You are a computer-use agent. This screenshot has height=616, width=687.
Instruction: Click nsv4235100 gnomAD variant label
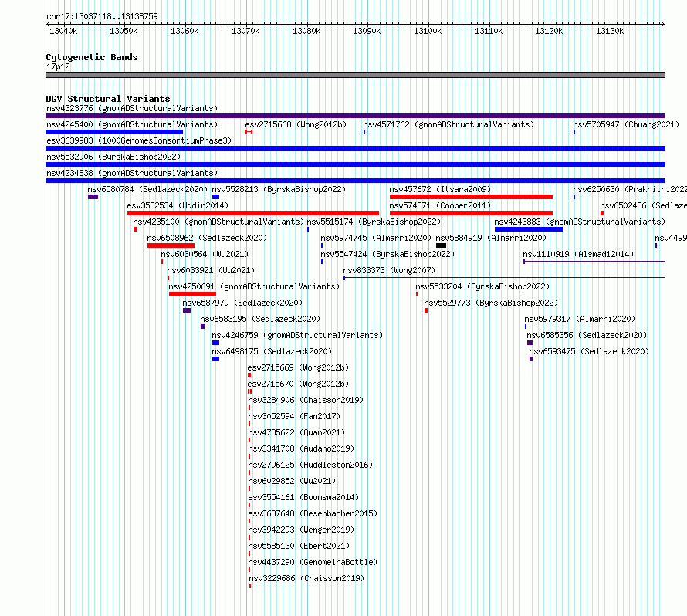218,222
